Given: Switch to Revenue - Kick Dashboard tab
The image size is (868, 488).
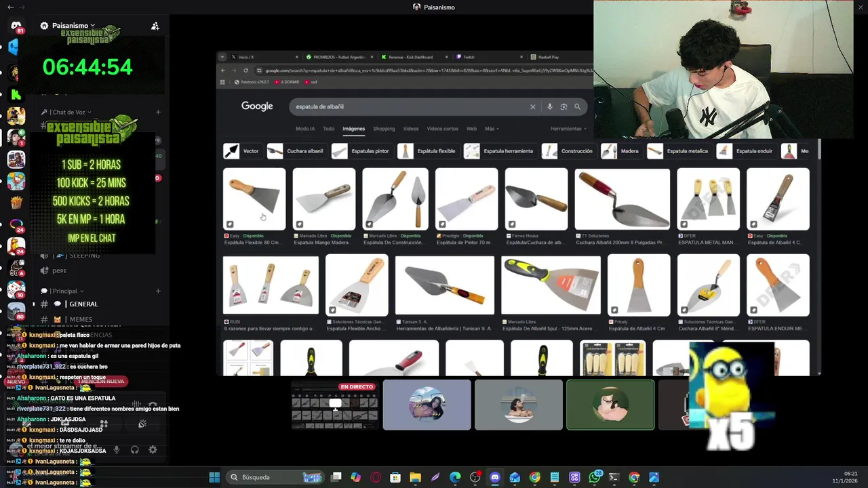Looking at the screenshot, I should tap(414, 57).
